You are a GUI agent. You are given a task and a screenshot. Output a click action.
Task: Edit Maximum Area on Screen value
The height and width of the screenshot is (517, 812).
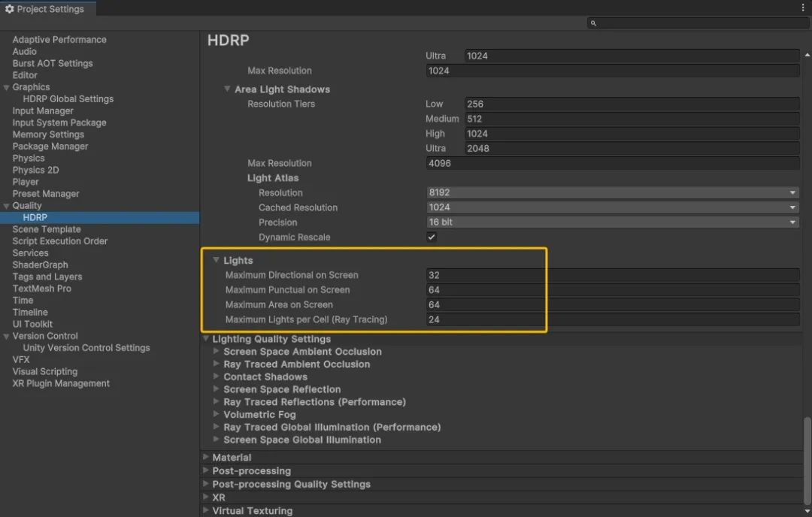pyautogui.click(x=613, y=305)
